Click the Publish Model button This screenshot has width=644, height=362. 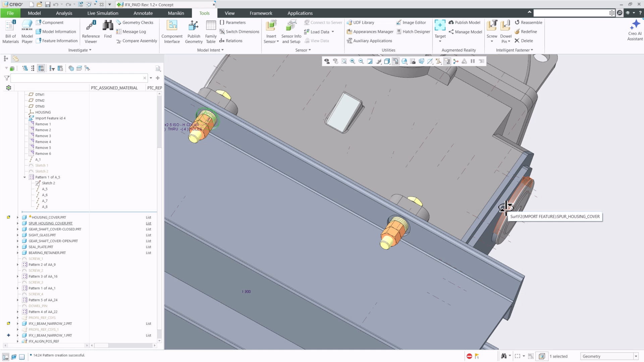tap(464, 22)
